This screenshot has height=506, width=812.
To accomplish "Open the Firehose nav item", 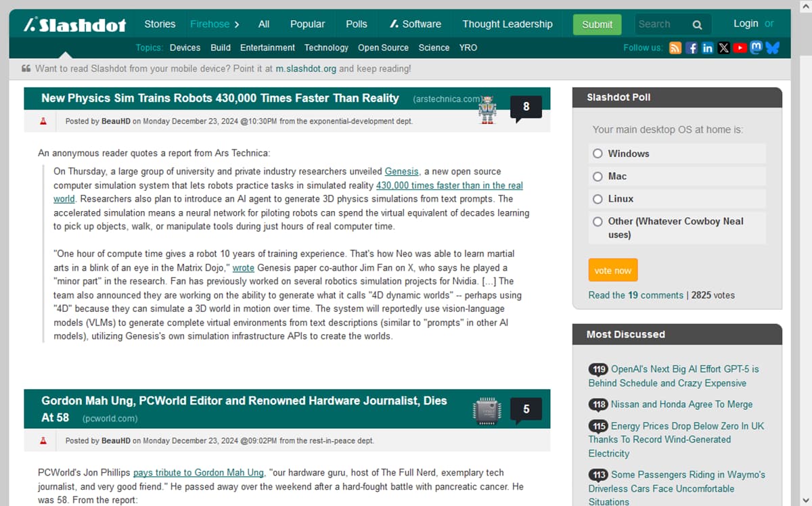I will [x=210, y=24].
